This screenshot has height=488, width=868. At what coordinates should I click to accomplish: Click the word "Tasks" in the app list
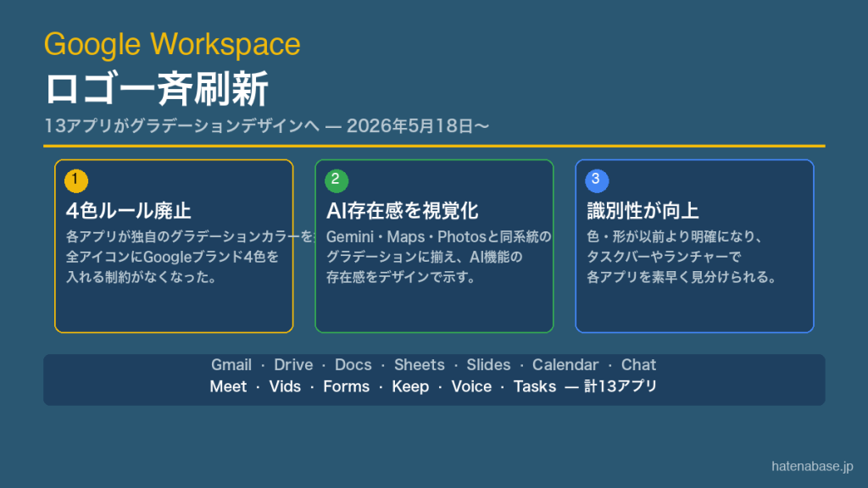(x=534, y=386)
